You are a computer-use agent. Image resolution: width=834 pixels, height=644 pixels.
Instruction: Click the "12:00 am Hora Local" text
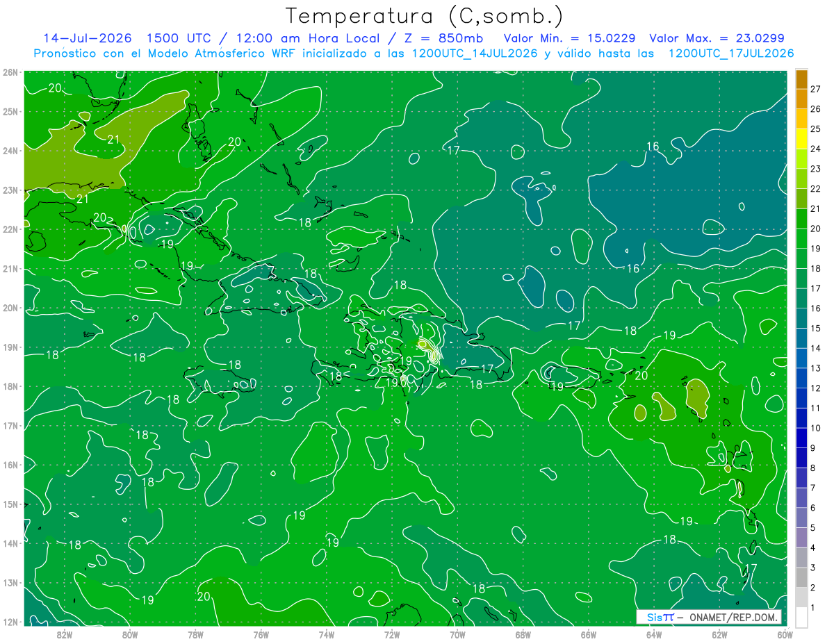click(309, 38)
